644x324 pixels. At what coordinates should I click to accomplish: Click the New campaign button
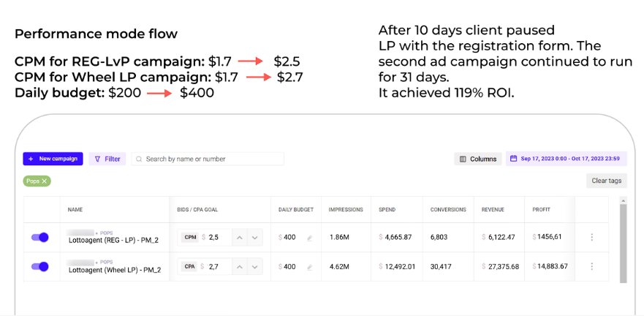[x=53, y=159]
